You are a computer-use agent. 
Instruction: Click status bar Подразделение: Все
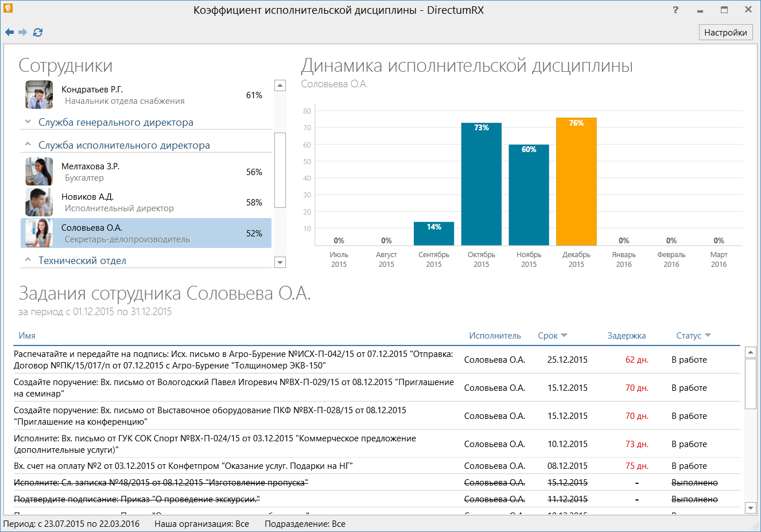pos(305,524)
